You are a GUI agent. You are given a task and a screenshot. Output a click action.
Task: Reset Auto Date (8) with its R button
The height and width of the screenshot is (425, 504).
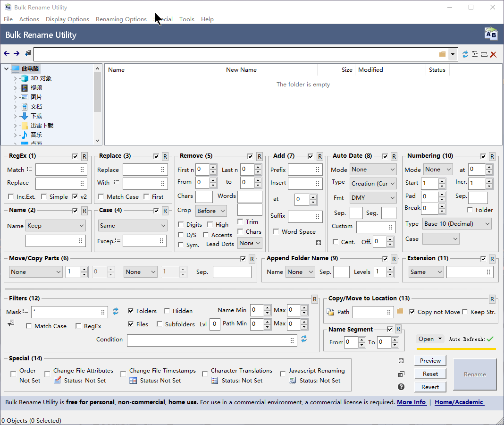coord(394,156)
